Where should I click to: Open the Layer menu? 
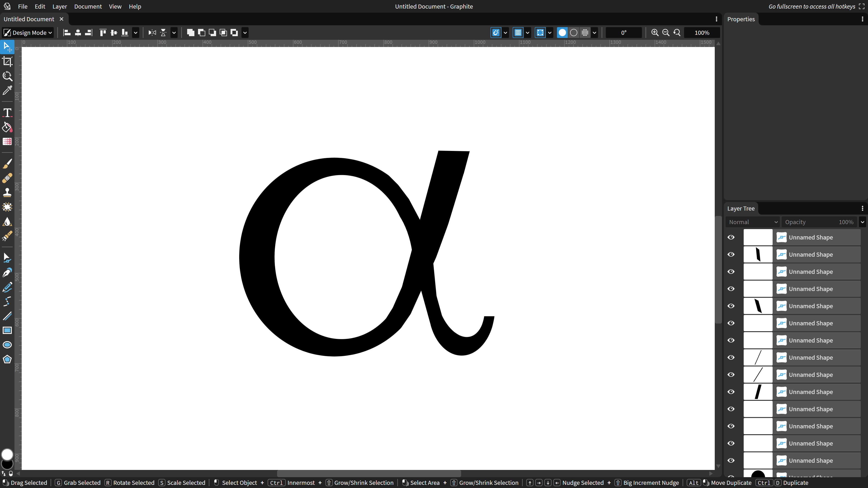[x=60, y=6]
